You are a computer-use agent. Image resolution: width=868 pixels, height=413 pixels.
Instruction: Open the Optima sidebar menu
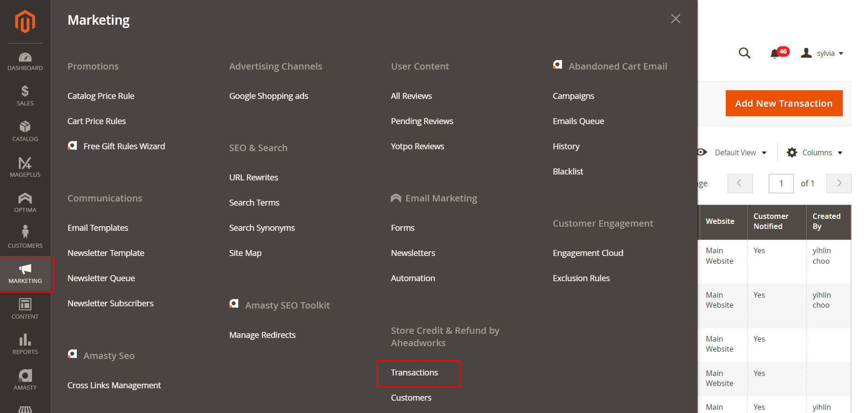(x=25, y=202)
